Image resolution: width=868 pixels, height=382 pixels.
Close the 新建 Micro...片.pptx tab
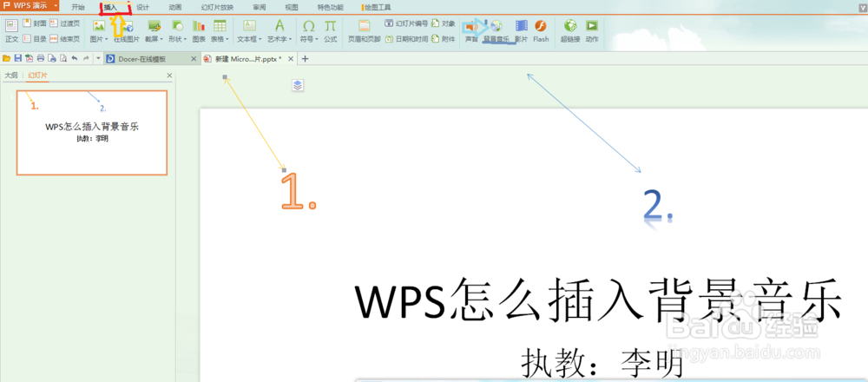coord(292,59)
